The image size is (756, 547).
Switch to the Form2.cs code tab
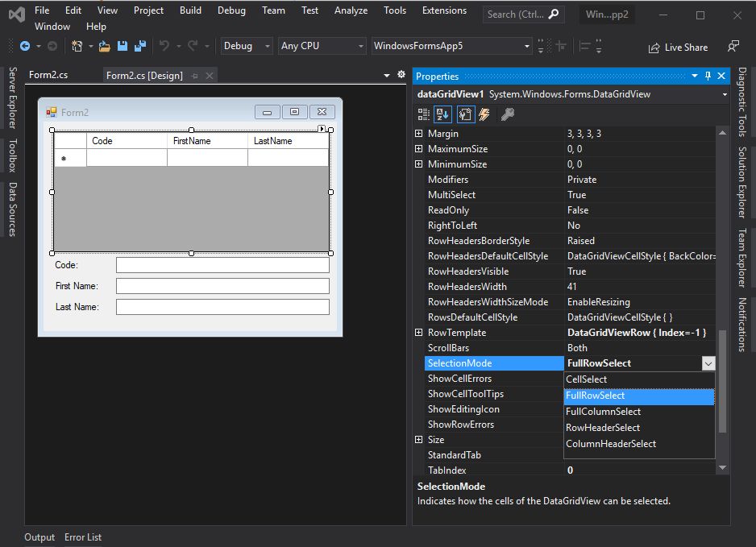[x=48, y=75]
